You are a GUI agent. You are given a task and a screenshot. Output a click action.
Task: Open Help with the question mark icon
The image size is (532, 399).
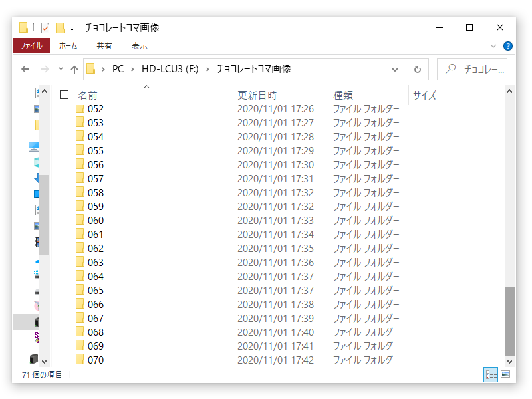[508, 46]
